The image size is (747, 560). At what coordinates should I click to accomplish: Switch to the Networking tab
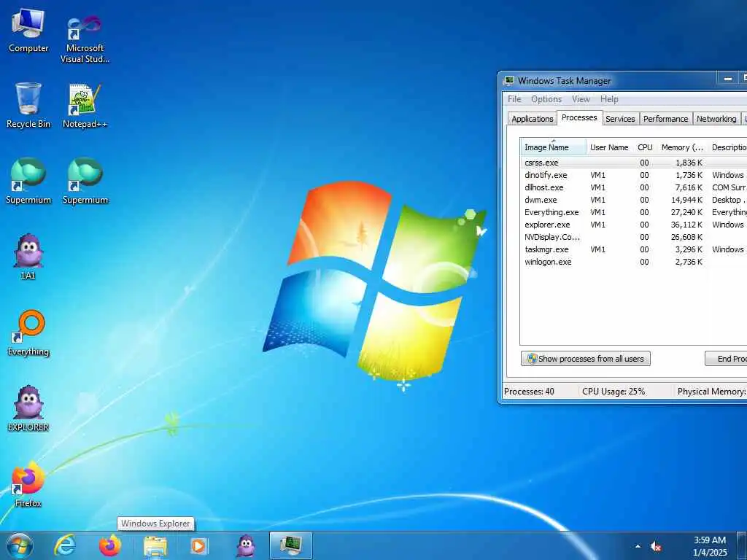tap(716, 119)
